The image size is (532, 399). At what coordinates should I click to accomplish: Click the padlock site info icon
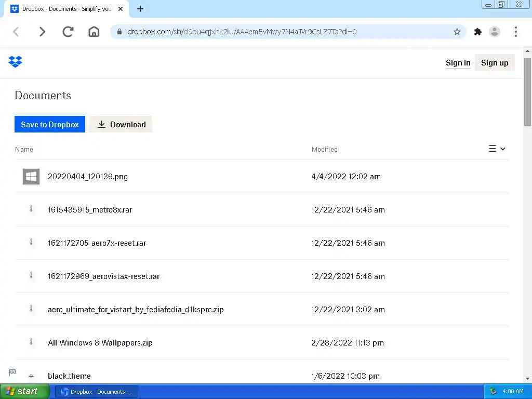tap(119, 32)
